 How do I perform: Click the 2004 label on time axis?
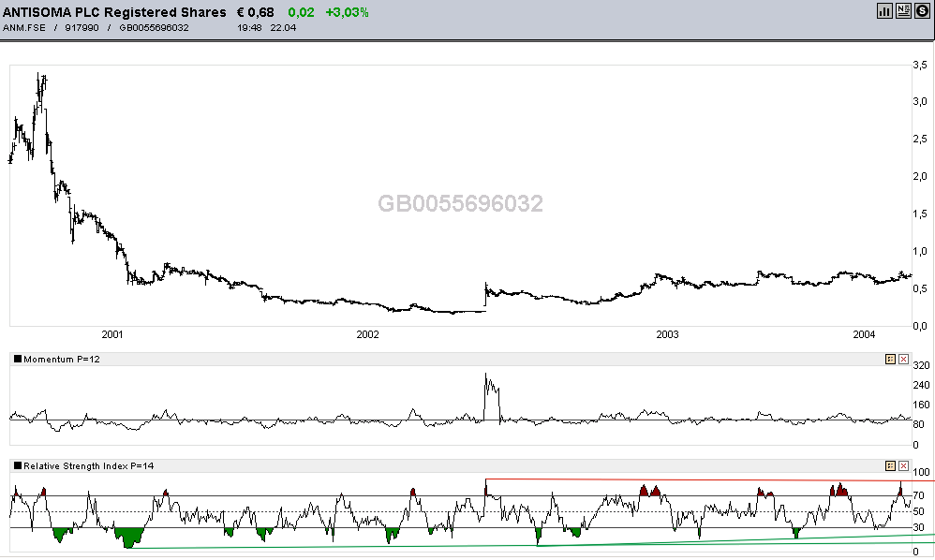pos(864,335)
